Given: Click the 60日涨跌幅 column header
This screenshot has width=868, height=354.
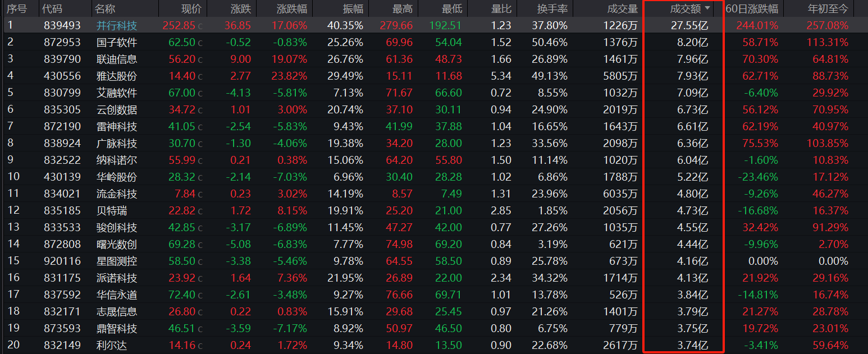Looking at the screenshot, I should (x=752, y=8).
